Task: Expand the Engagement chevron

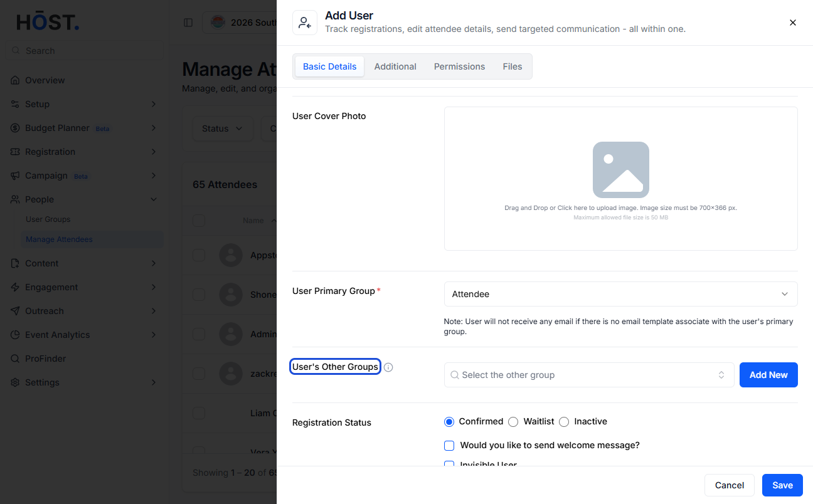Action: (154, 287)
